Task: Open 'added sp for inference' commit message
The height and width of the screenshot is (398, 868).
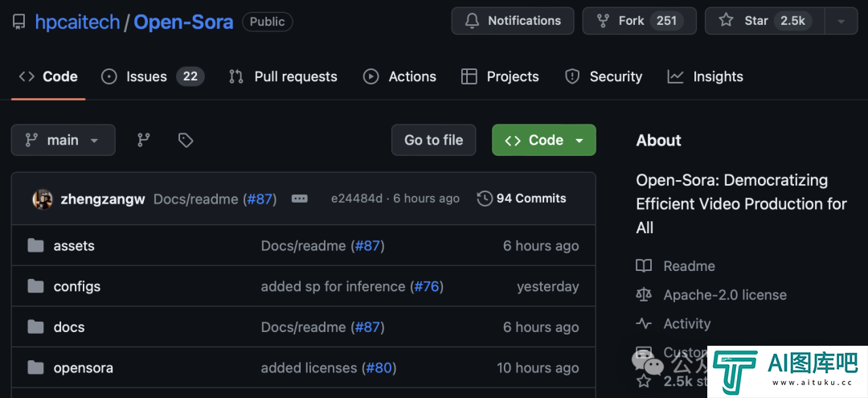Action: point(334,287)
